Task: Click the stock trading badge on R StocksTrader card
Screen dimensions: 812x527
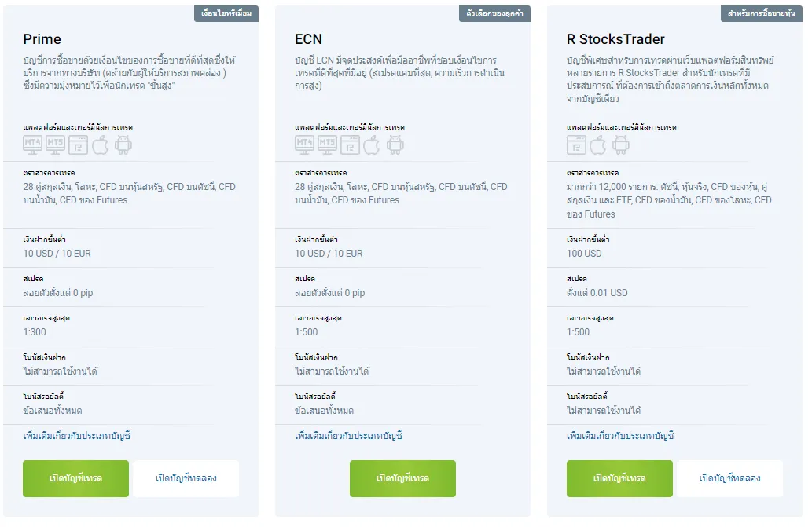Action: pos(762,13)
